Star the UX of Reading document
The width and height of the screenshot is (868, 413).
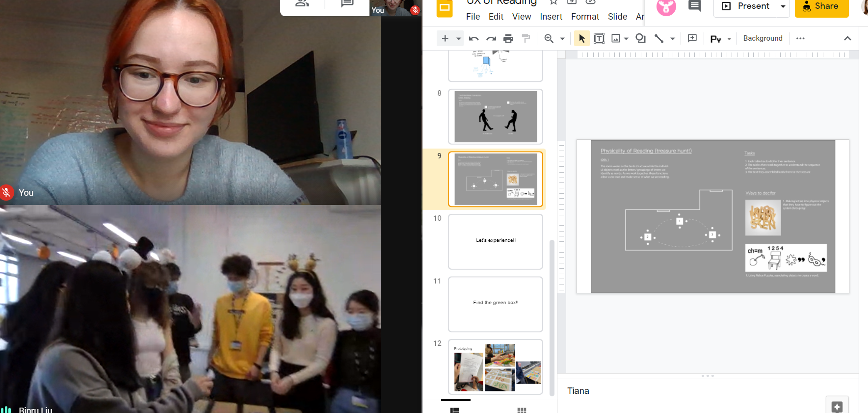pyautogui.click(x=553, y=1)
